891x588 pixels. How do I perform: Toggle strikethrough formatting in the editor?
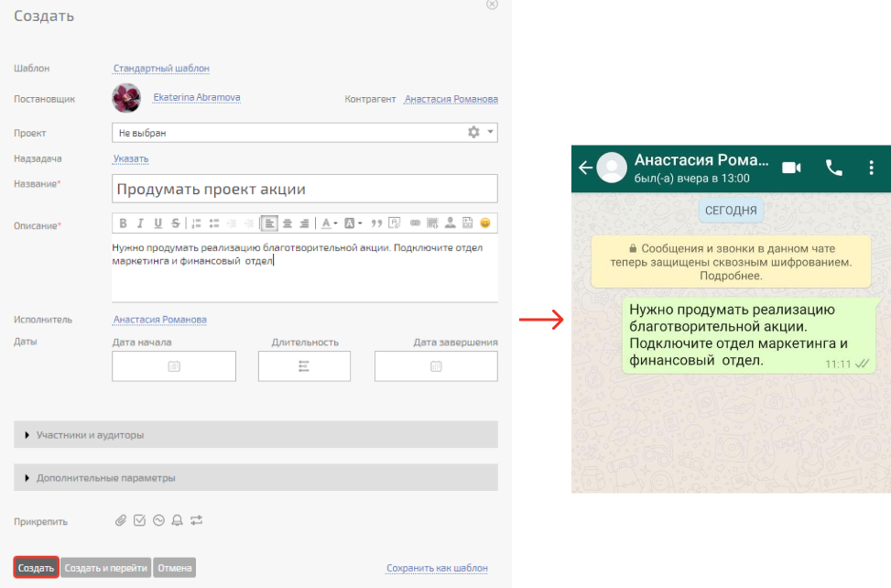(x=175, y=223)
